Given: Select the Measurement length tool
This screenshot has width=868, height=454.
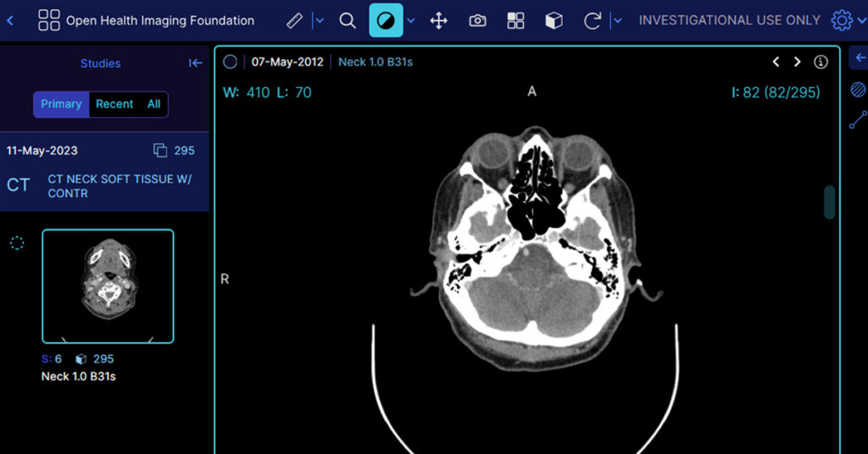Looking at the screenshot, I should (294, 20).
